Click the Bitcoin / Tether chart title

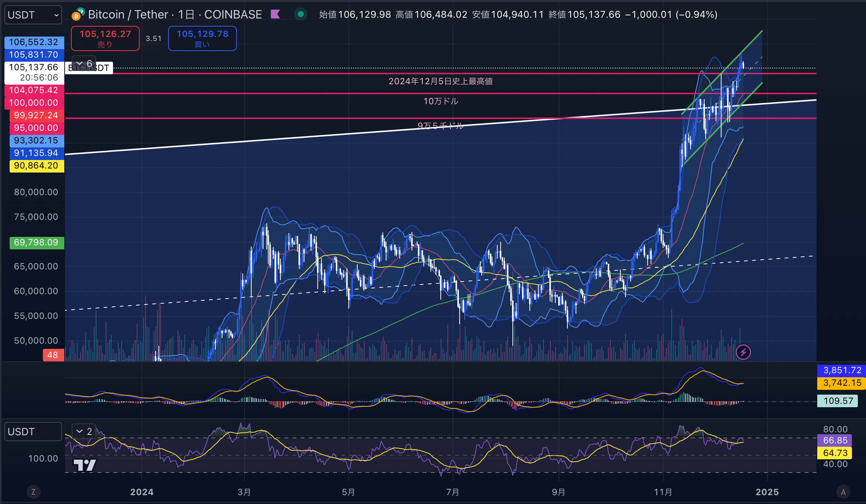click(175, 14)
